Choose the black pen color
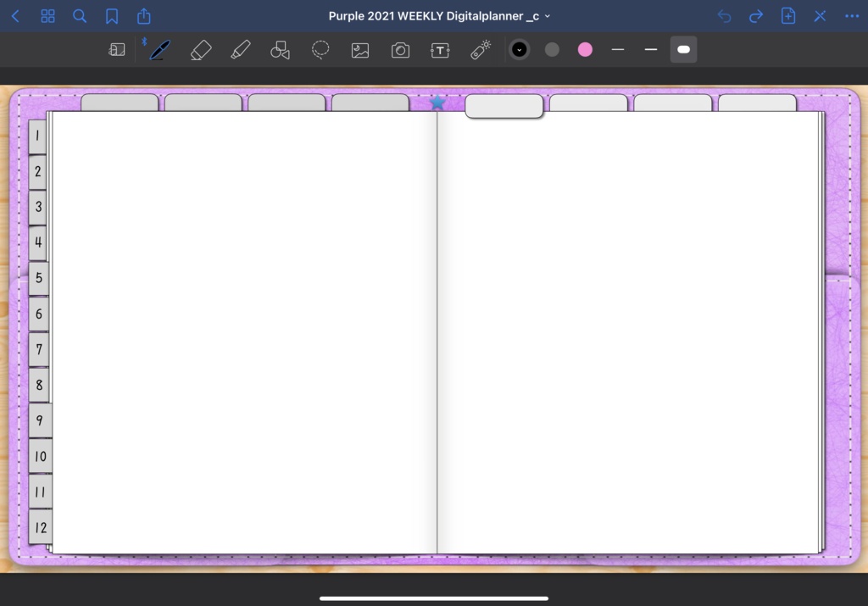Screen dimensions: 868x606 (520, 50)
